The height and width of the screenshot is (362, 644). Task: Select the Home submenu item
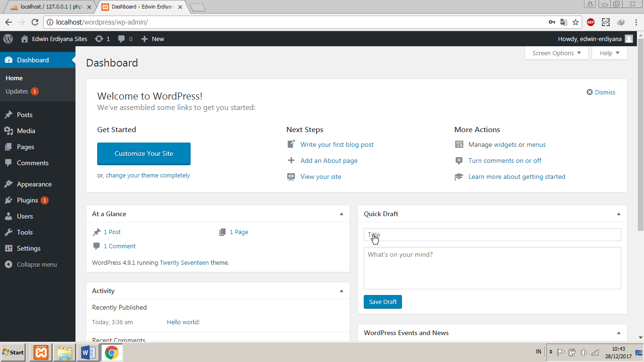point(14,78)
